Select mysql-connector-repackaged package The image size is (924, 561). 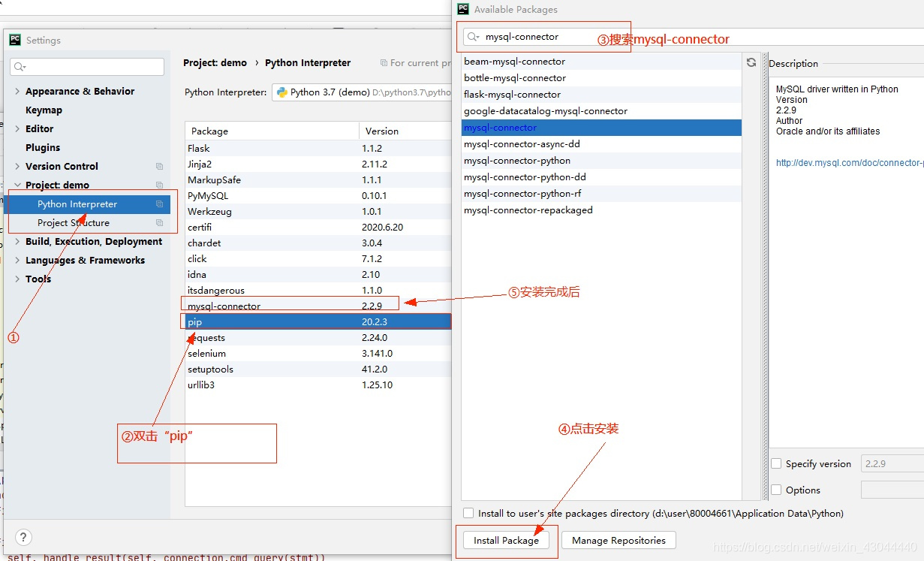[x=601, y=210]
